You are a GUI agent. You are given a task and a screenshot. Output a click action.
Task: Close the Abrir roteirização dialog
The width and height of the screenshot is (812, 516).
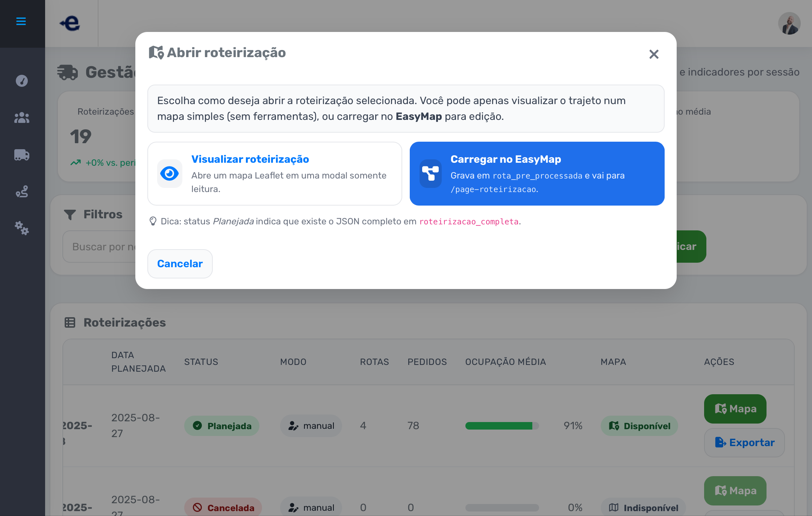coord(654,54)
